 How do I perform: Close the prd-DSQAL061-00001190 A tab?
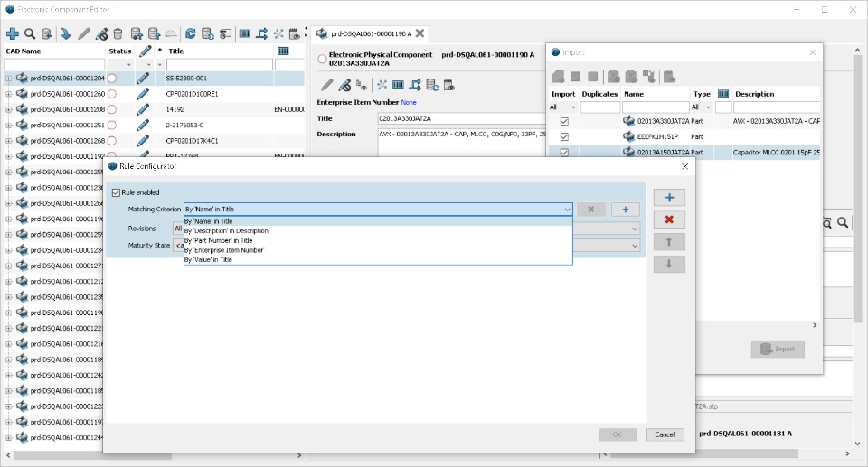(x=420, y=33)
